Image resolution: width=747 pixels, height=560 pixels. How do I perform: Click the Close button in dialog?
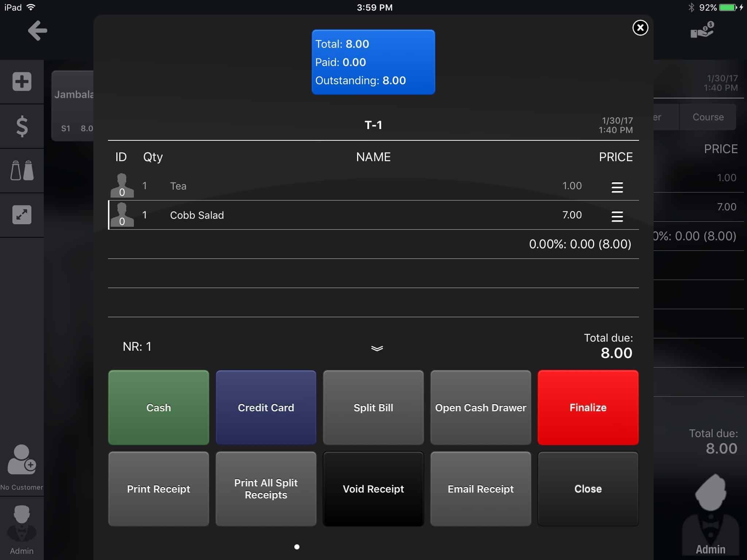588,489
